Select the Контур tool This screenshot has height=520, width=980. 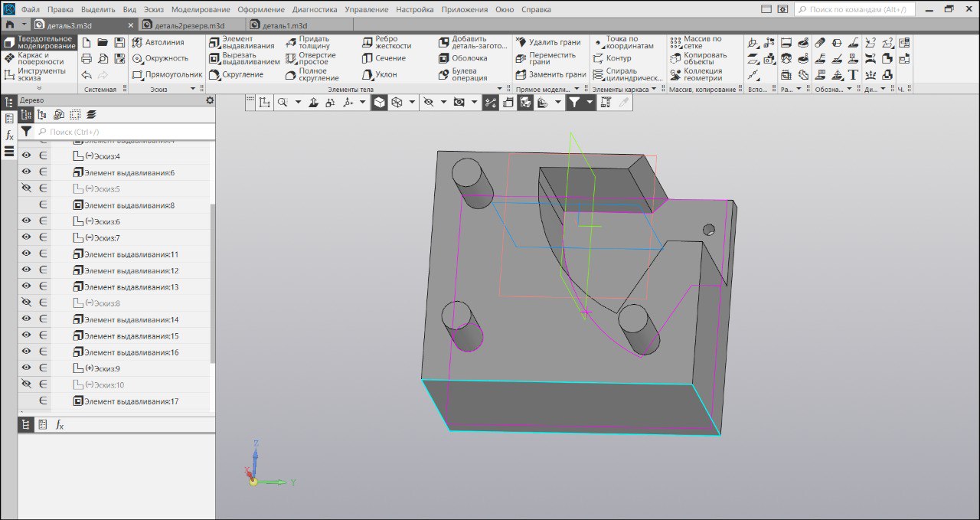click(x=612, y=58)
